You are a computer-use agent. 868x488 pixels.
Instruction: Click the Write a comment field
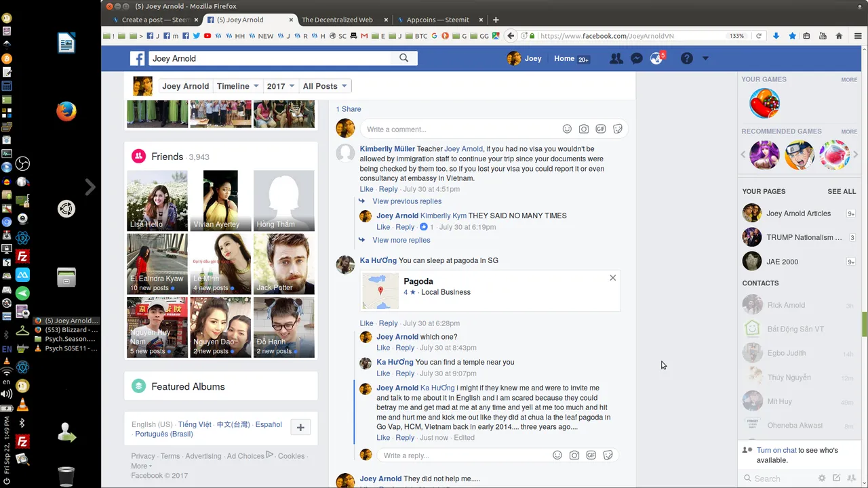(460, 129)
